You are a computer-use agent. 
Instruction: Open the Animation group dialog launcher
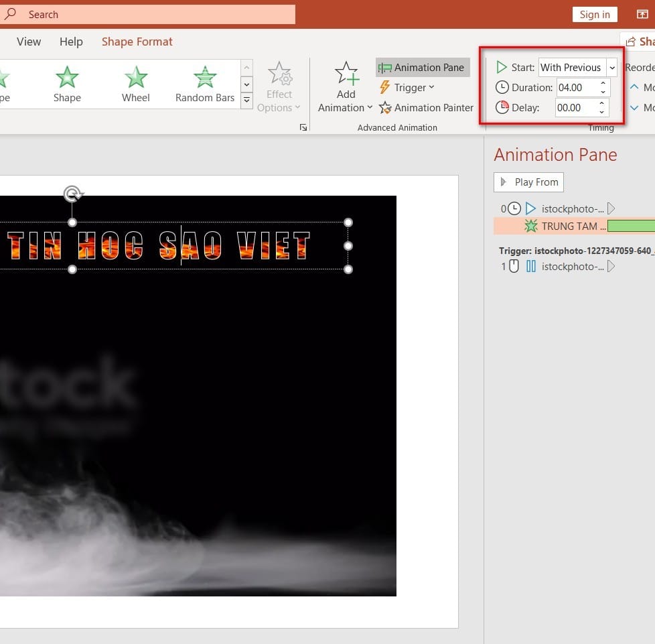pos(303,127)
